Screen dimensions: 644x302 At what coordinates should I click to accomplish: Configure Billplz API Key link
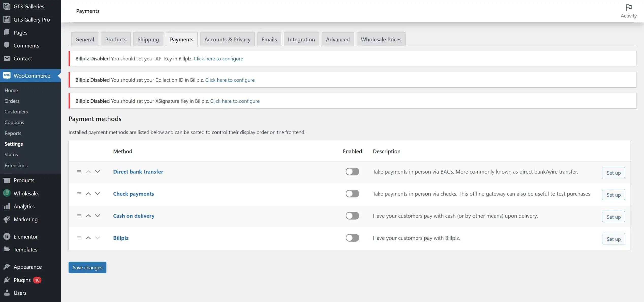[x=218, y=59]
